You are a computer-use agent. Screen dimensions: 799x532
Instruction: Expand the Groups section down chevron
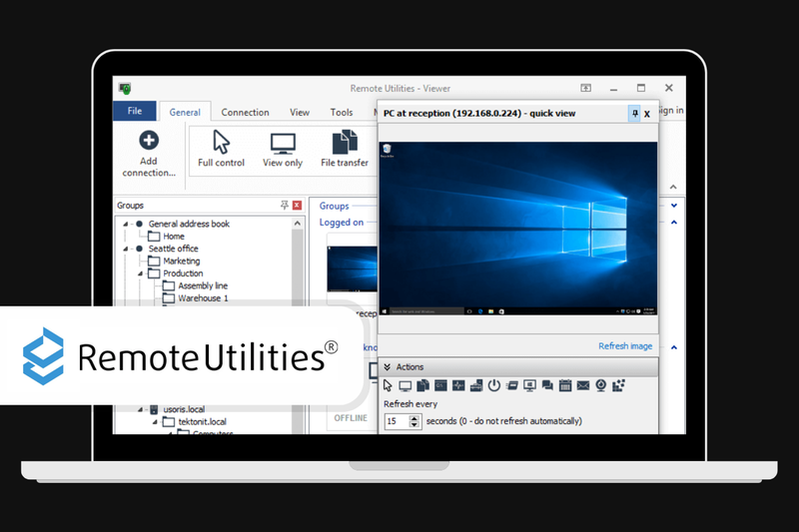click(x=674, y=206)
